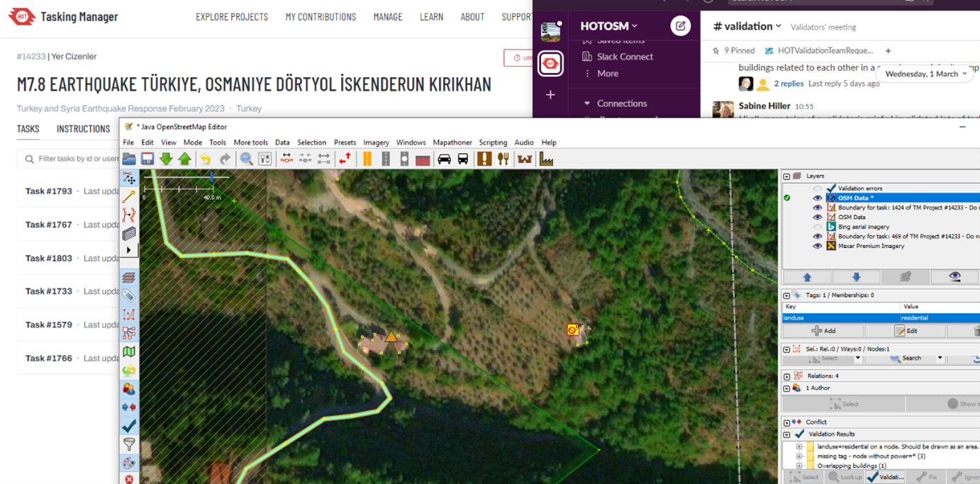The height and width of the screenshot is (484, 980).
Task: Hide the Maxar Premium Imagery layer
Action: point(818,246)
